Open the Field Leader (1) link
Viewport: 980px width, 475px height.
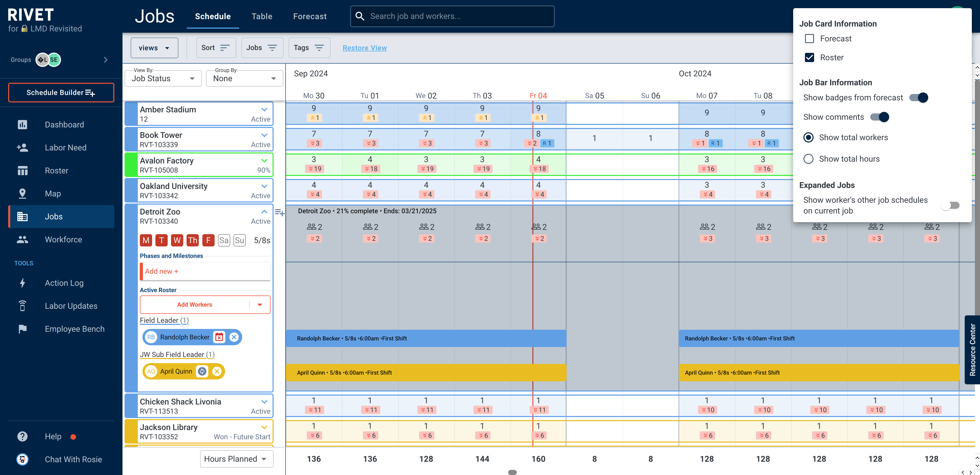[x=164, y=320]
